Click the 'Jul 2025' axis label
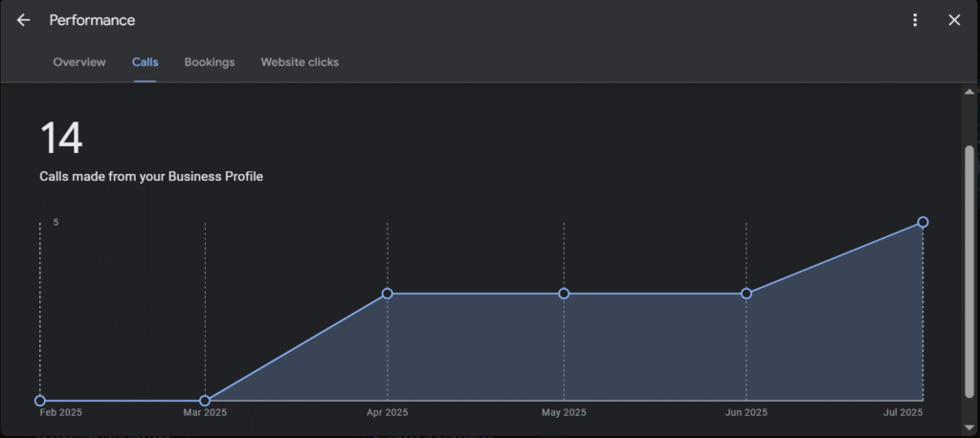This screenshot has width=980, height=438. [903, 413]
